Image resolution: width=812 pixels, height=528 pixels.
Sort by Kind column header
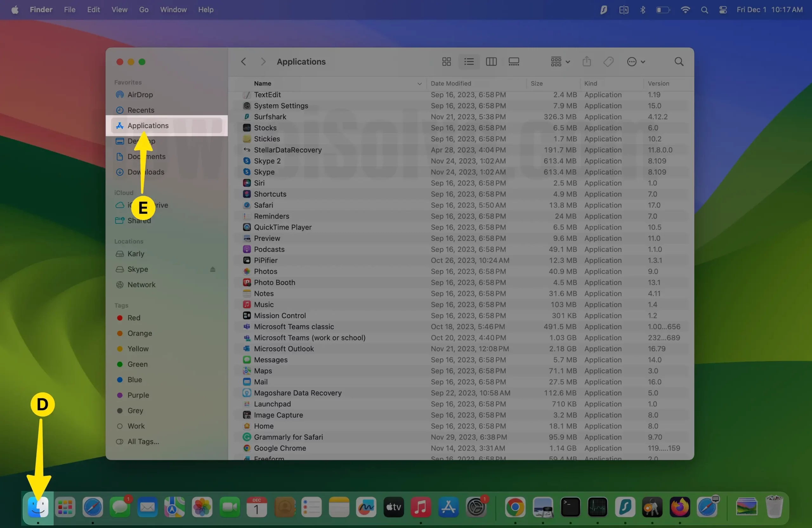point(590,84)
